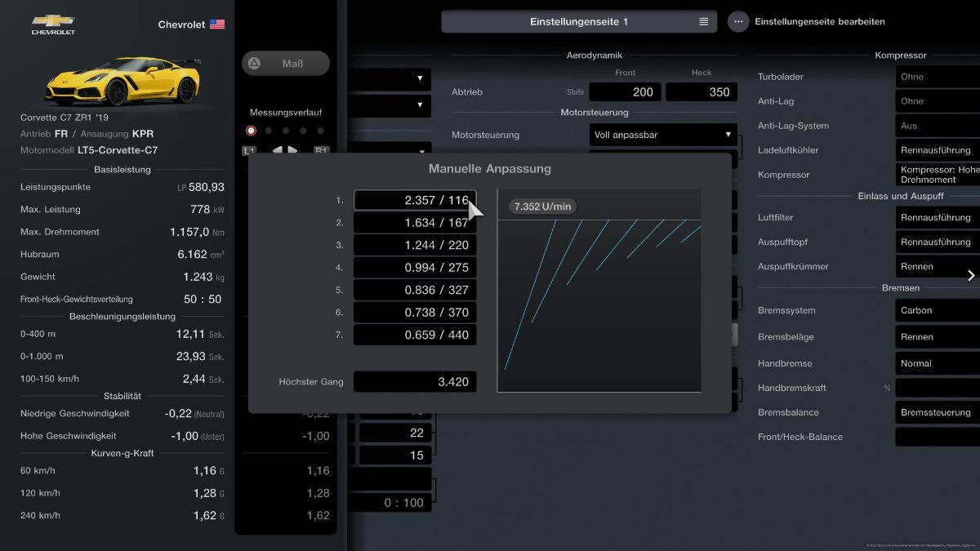The image size is (980, 551).
Task: Click the Einstellungsseite bearbeiten label
Action: coord(820,22)
